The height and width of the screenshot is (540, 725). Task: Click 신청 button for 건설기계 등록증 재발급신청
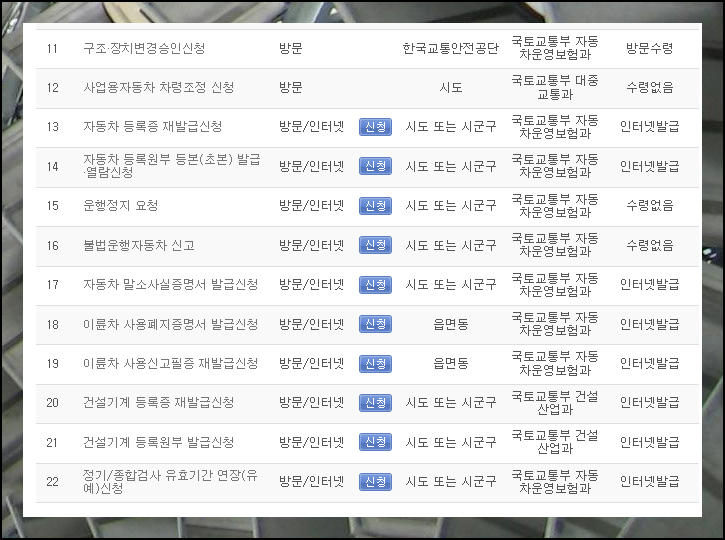[375, 403]
